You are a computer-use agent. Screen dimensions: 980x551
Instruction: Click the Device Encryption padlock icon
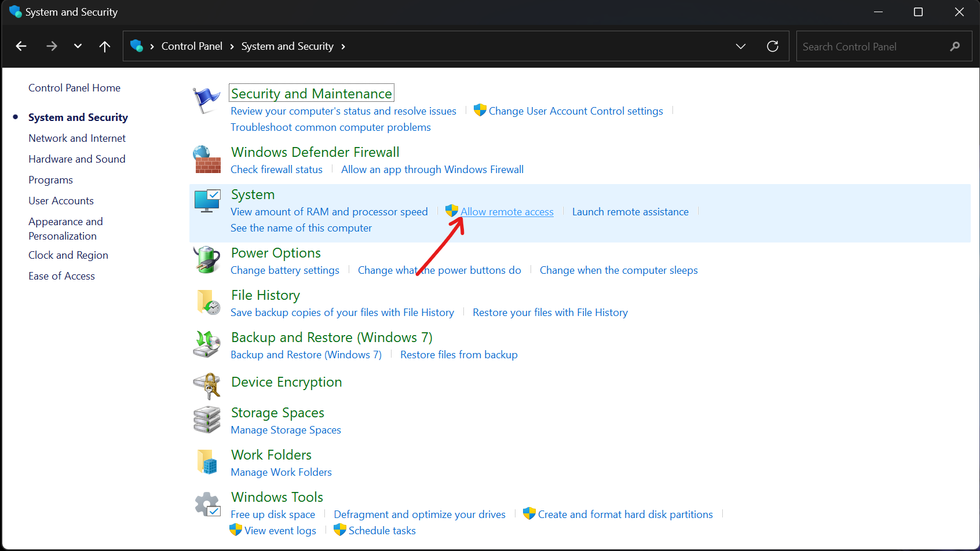206,385
